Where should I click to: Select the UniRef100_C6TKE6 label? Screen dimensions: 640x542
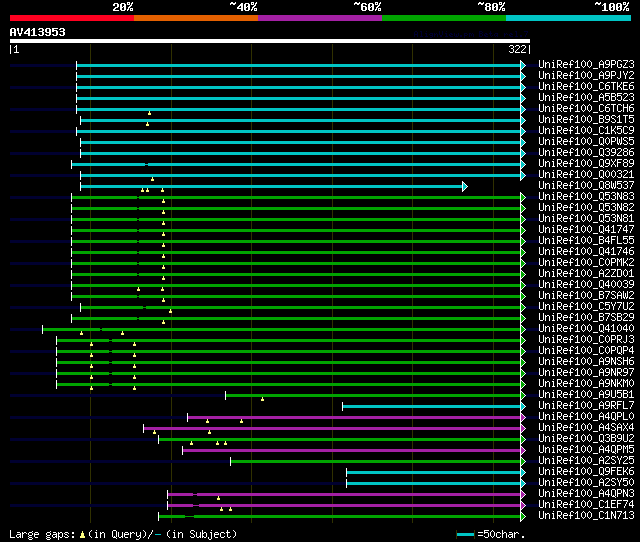(586, 87)
